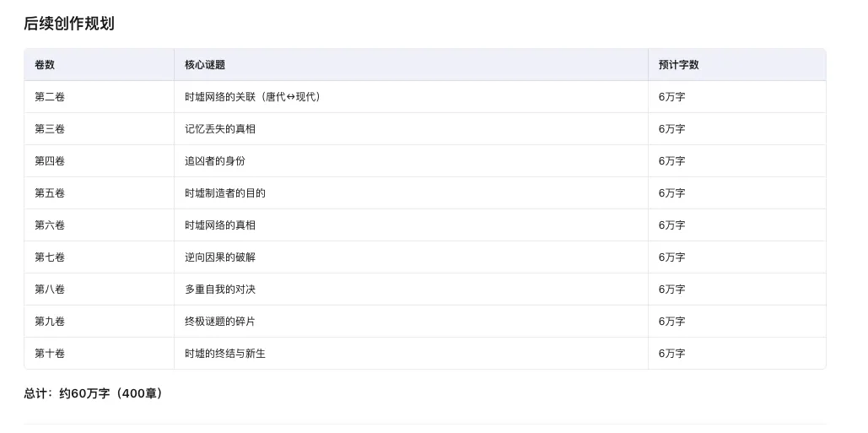The height and width of the screenshot is (433, 868).
Task: Select the 终极谜题的碎片 cell
Action: point(220,322)
